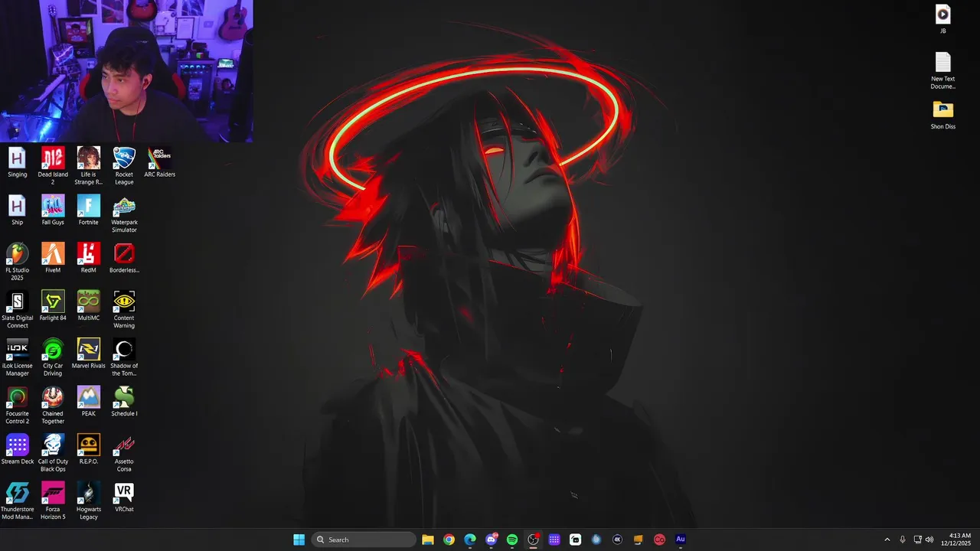Image resolution: width=980 pixels, height=551 pixels.
Task: Select the Stream Deck desktop shortcut
Action: (17, 449)
